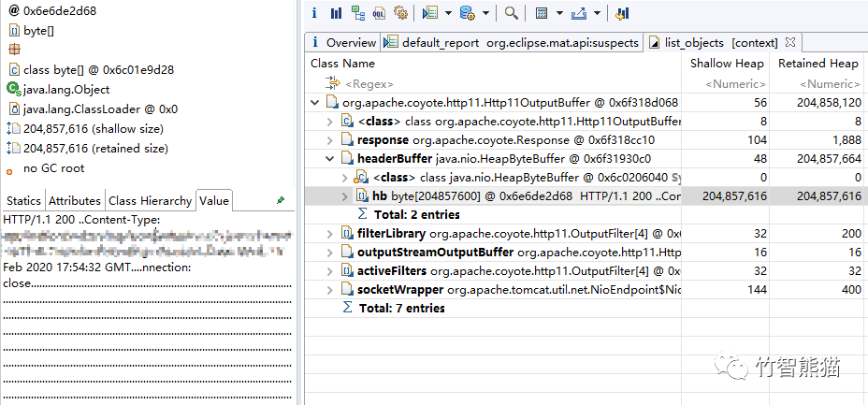
Task: Click the regex filter icon in Class Name column
Action: point(333,83)
